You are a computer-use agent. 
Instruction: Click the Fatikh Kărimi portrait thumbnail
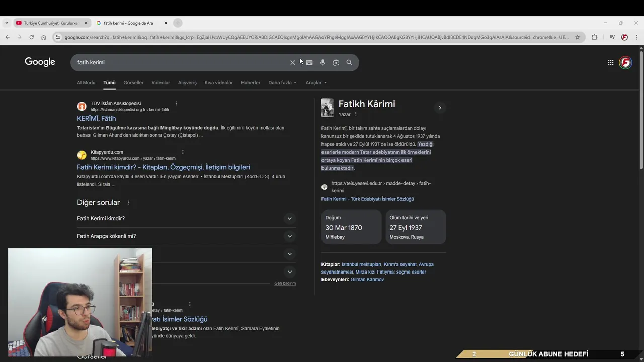point(328,108)
